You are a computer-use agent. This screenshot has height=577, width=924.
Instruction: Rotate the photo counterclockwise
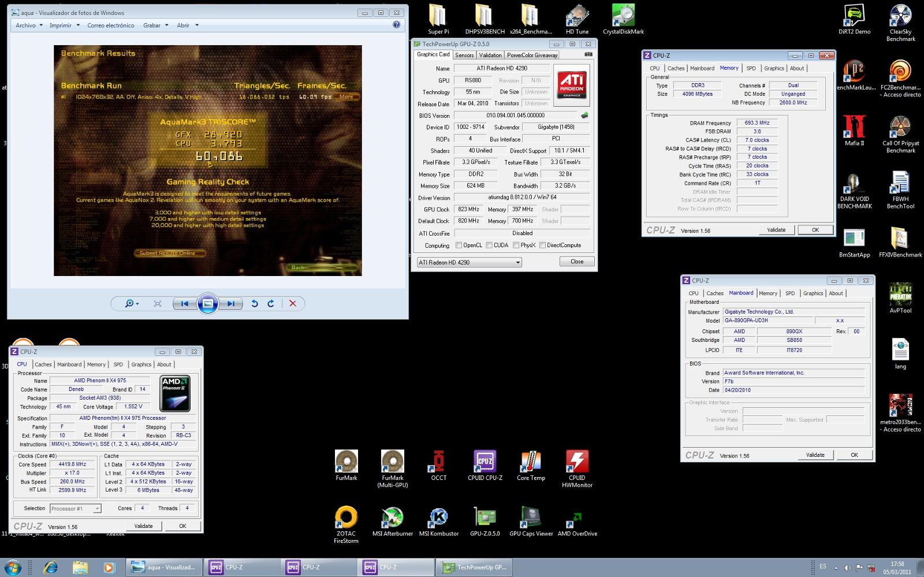(x=254, y=304)
